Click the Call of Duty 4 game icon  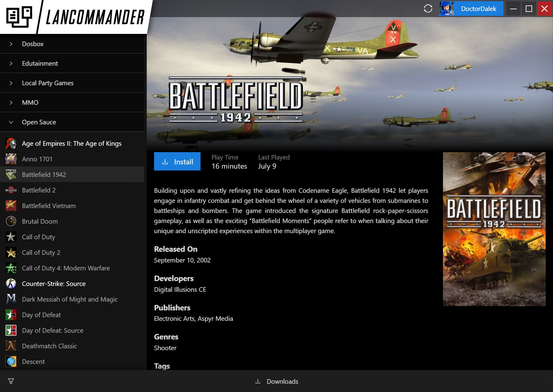tap(11, 268)
